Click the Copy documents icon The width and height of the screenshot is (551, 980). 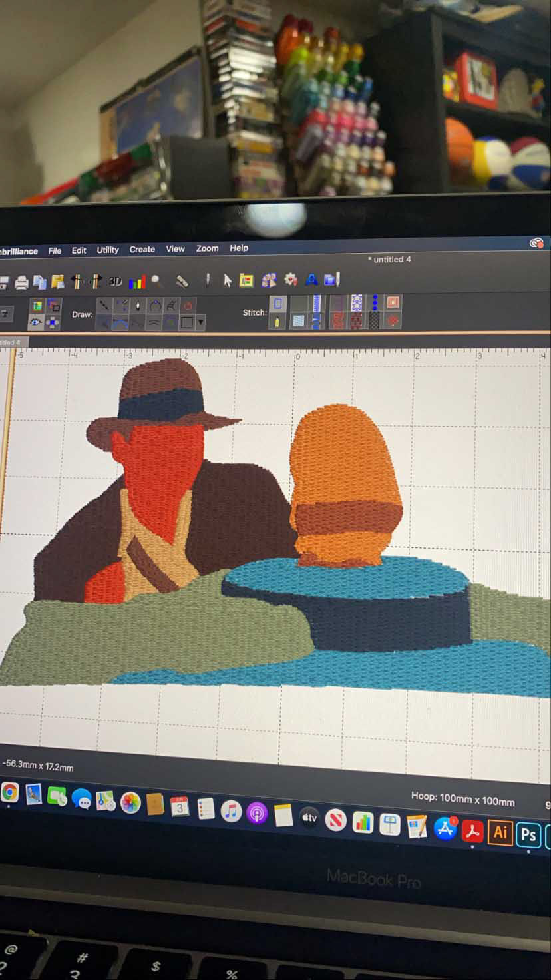[x=40, y=282]
